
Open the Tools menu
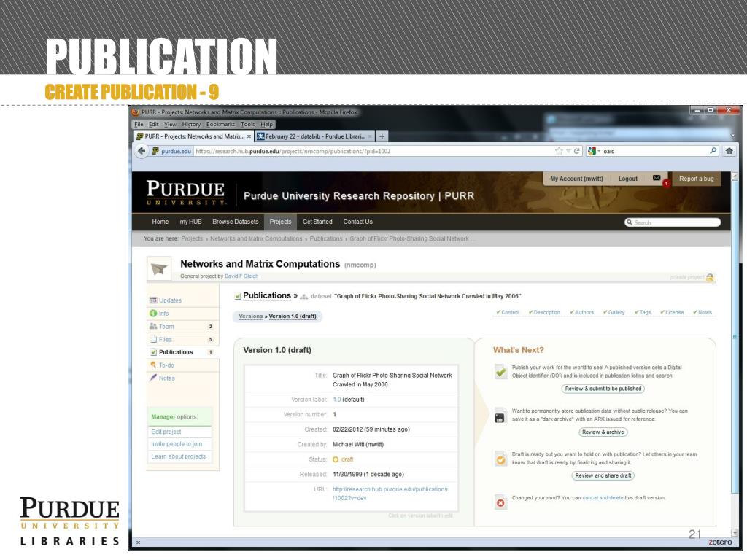[248, 124]
